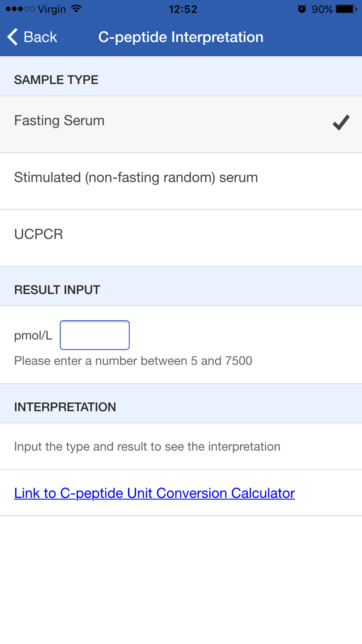The height and width of the screenshot is (644, 362).
Task: Focus the pmol/L result input box
Action: (x=95, y=335)
